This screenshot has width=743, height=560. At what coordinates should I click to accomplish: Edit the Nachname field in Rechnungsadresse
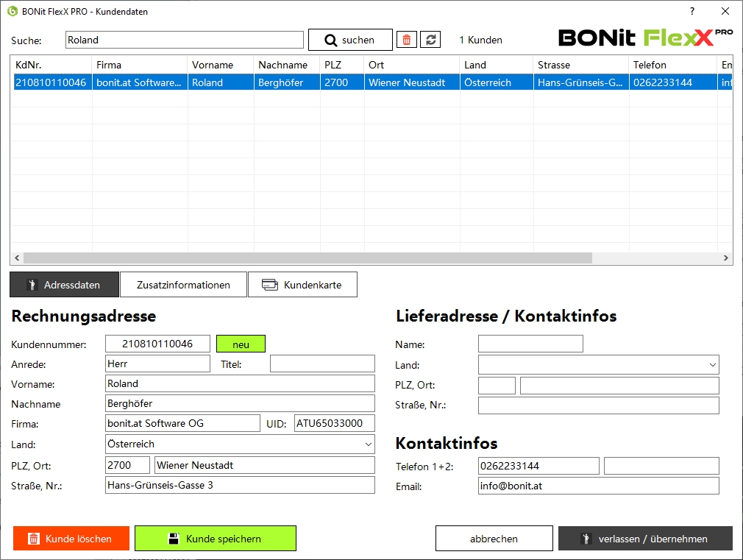pos(240,403)
